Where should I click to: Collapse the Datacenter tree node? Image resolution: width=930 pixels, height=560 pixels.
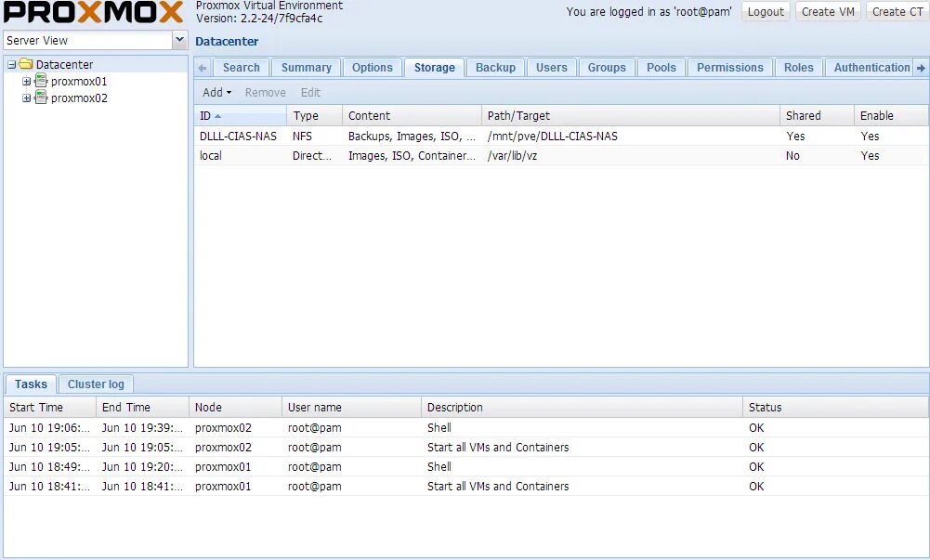point(11,65)
